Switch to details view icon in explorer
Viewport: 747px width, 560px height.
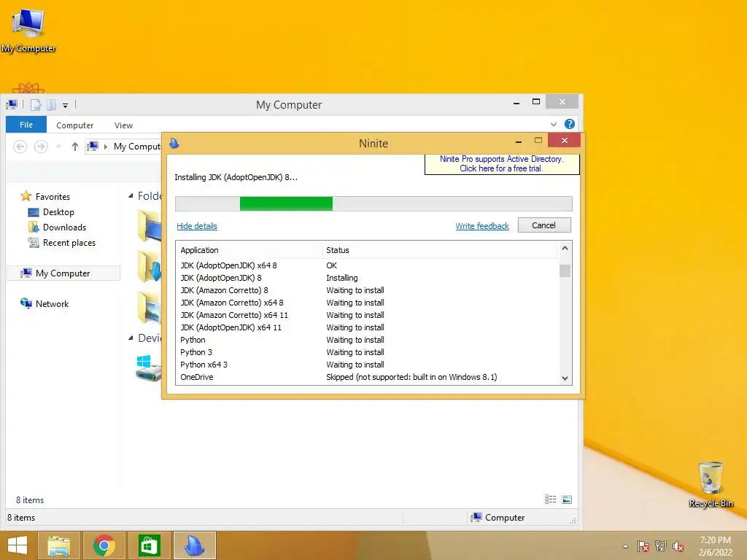pos(551,499)
